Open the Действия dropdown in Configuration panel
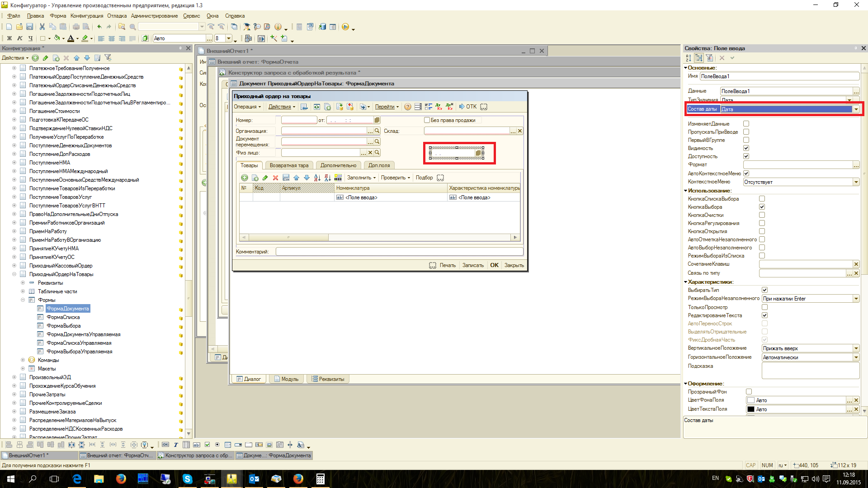 15,58
